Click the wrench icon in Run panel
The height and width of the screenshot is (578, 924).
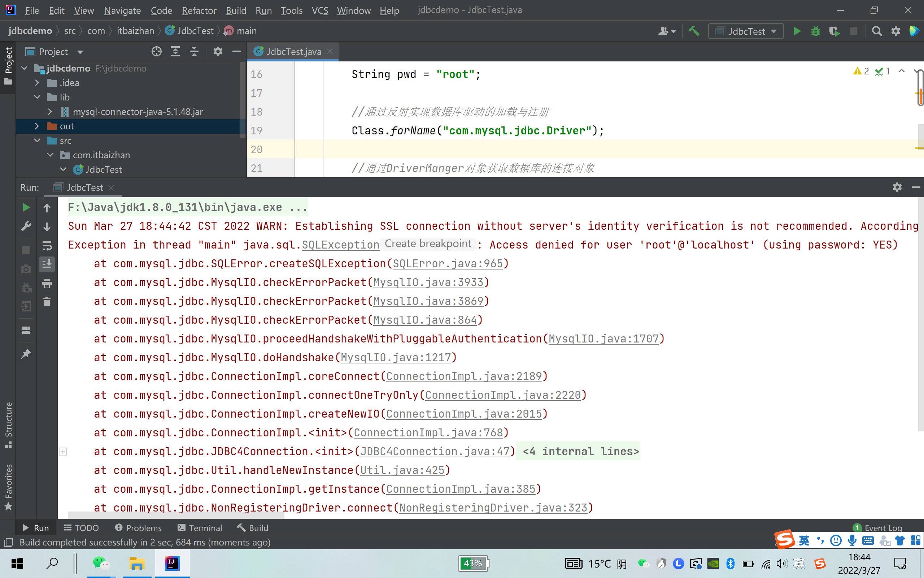coord(26,226)
